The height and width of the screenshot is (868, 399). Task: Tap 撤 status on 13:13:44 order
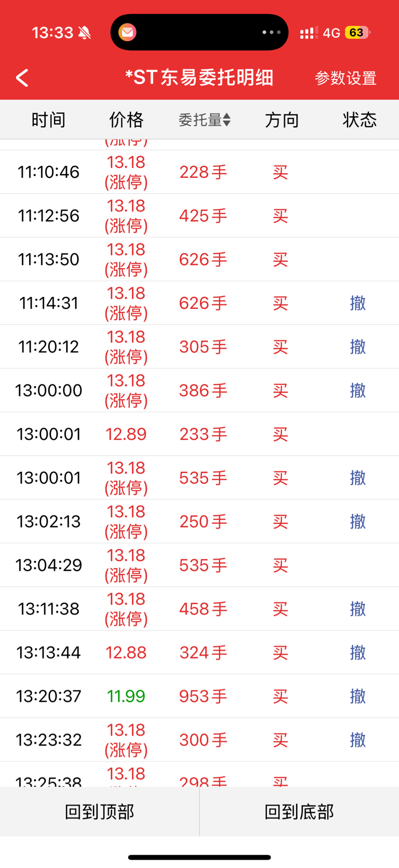coord(357,652)
